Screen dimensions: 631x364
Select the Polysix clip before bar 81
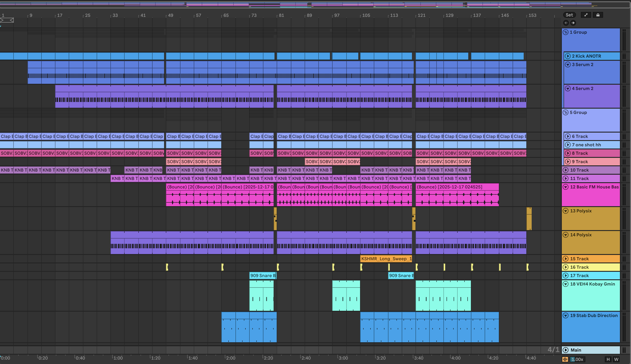tap(275, 219)
